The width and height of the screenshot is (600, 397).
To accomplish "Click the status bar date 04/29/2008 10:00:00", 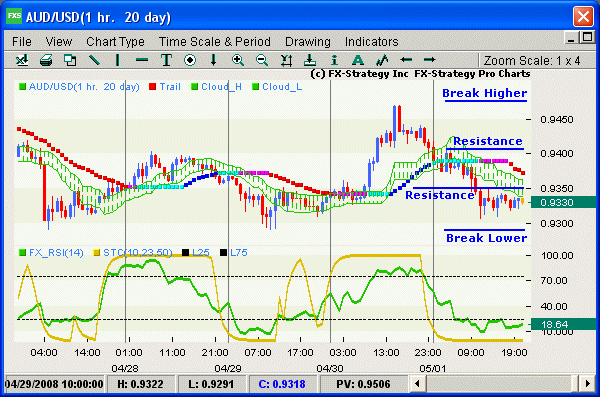I will (x=54, y=384).
